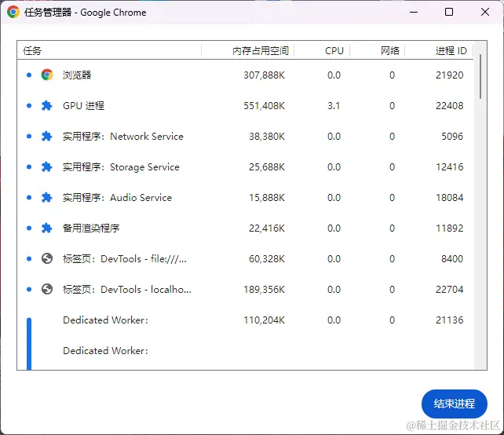Select the 备用渲染程序 row
This screenshot has width=504, height=435.
245,228
